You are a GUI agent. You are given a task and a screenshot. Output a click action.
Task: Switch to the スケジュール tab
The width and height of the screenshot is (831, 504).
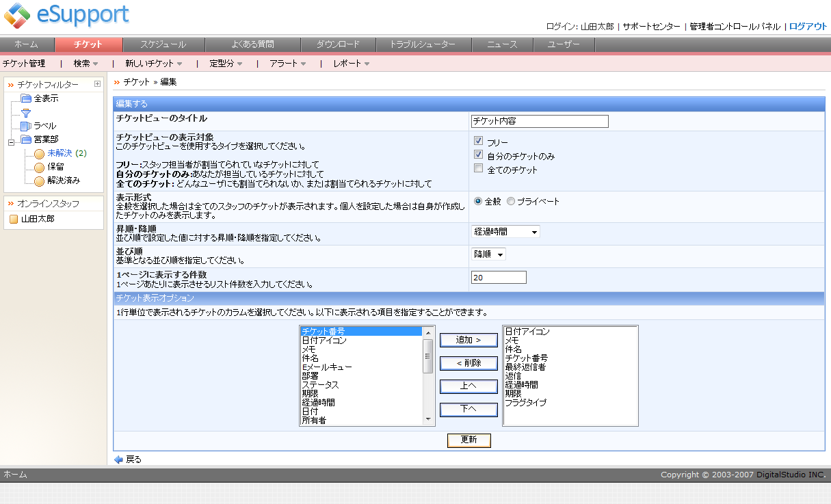click(x=163, y=44)
